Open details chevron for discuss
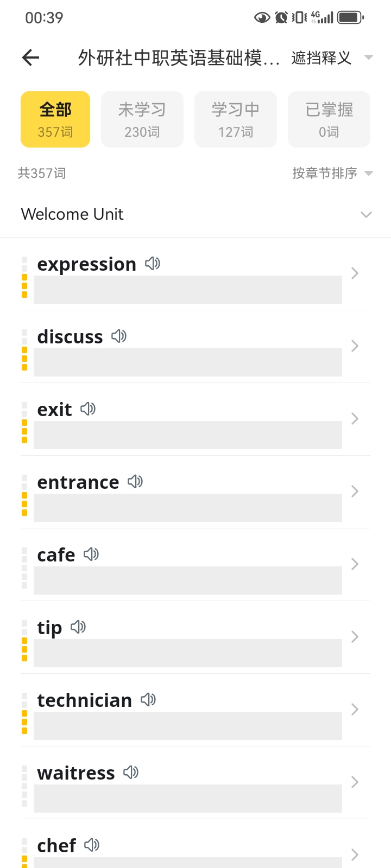The width and height of the screenshot is (391, 868). pos(355,346)
